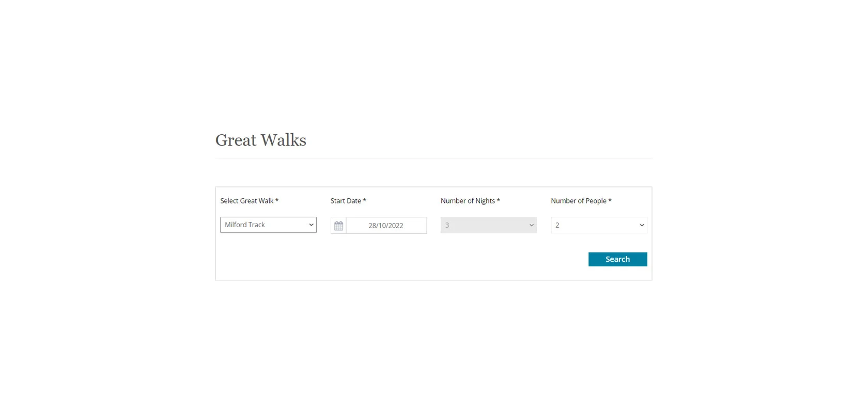Click the Number of People label
This screenshot has width=868, height=413.
(x=579, y=201)
